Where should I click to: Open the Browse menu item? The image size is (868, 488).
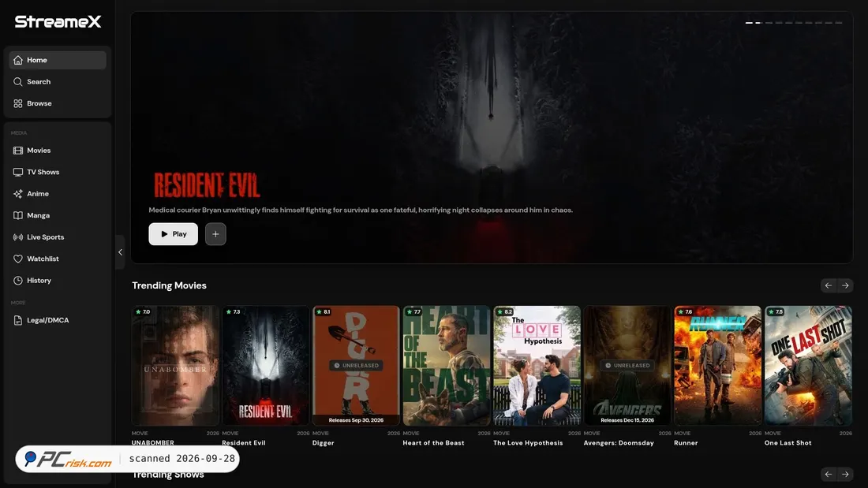click(58, 103)
